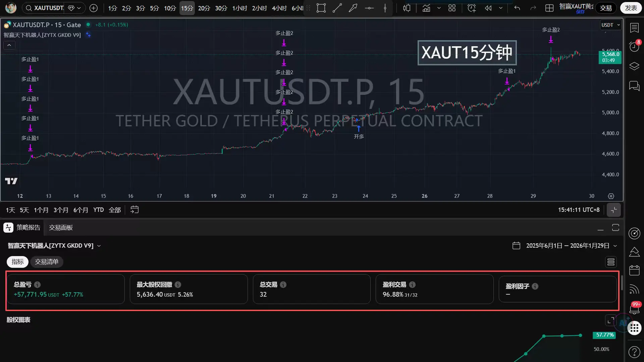This screenshot has width=644, height=362.
Task: Click the 发表 publish button
Action: click(x=631, y=8)
